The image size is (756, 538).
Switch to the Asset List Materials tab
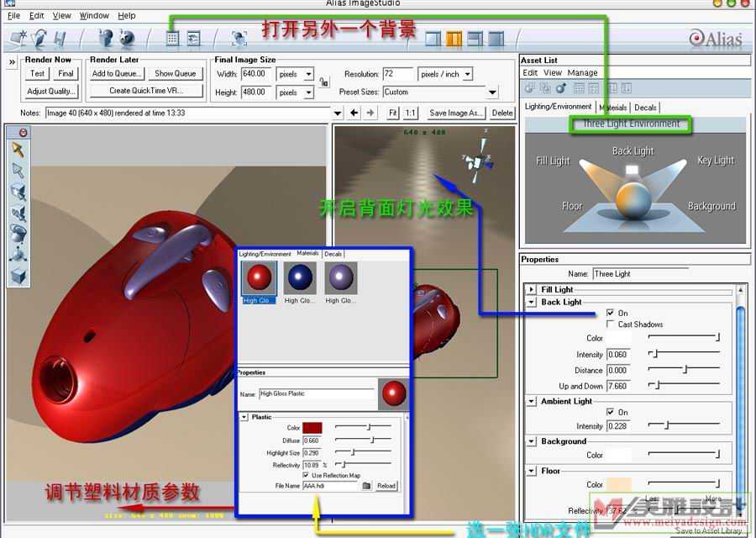pyautogui.click(x=613, y=107)
